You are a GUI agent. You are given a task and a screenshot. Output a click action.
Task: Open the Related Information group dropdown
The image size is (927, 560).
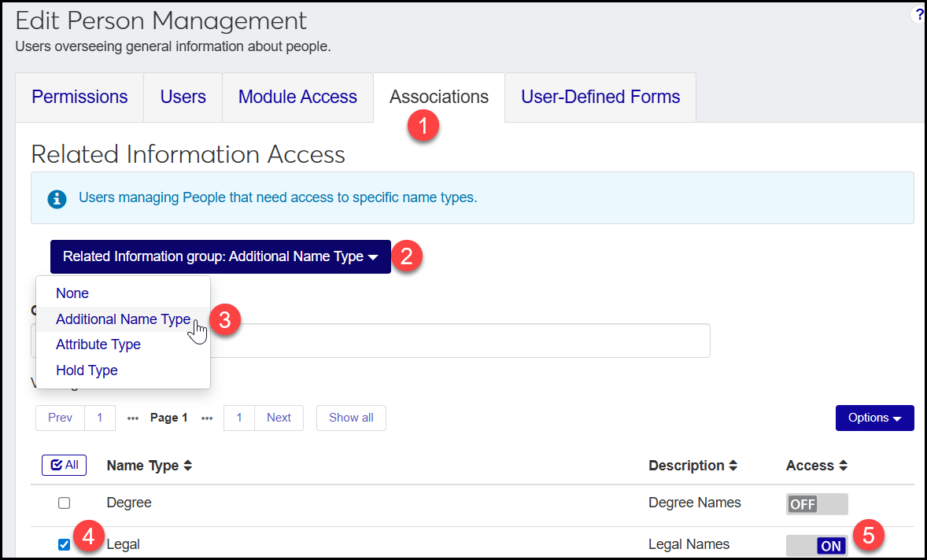[220, 256]
